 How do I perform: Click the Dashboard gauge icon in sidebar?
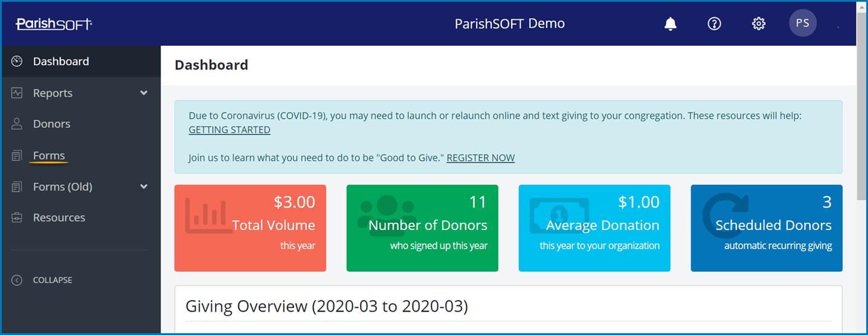[x=17, y=62]
